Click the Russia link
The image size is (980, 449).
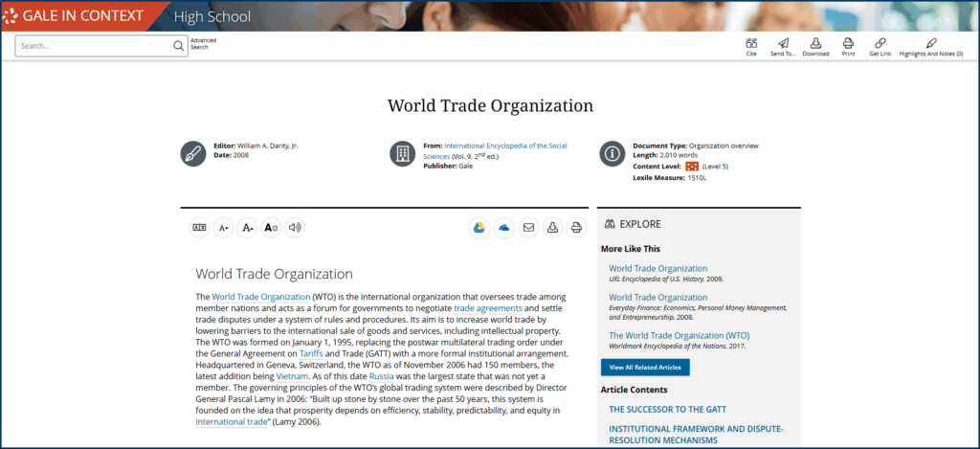(x=381, y=376)
